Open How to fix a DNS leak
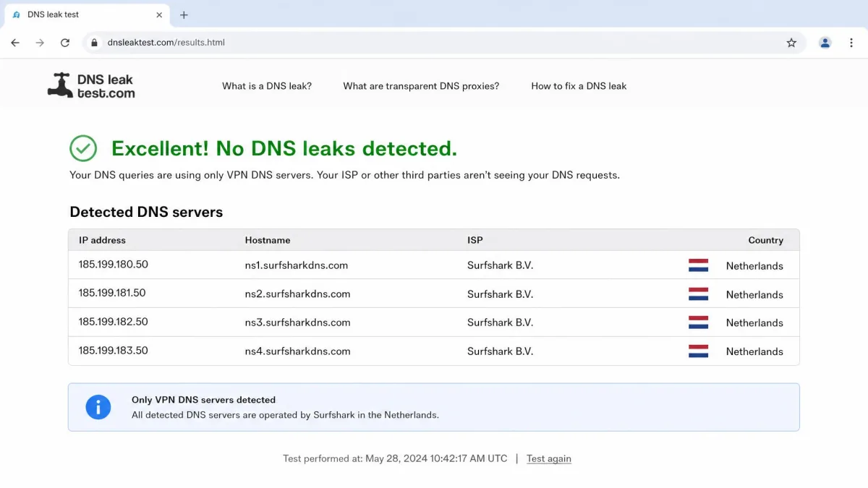The image size is (868, 488). click(579, 86)
